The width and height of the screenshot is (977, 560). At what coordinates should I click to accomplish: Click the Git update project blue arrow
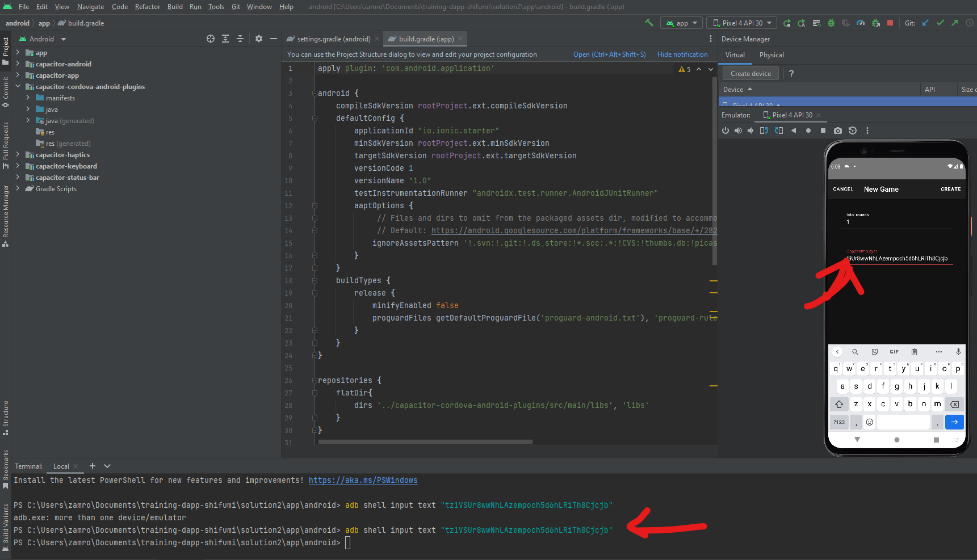pyautogui.click(x=925, y=23)
